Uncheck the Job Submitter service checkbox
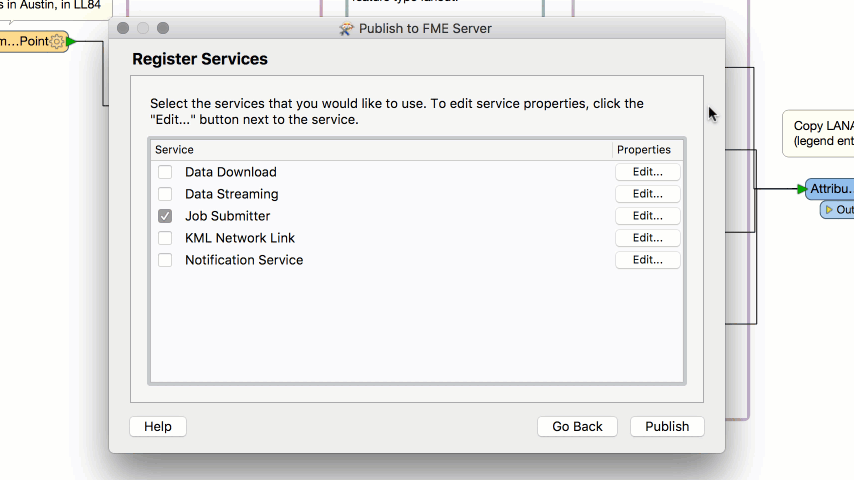 coord(165,216)
